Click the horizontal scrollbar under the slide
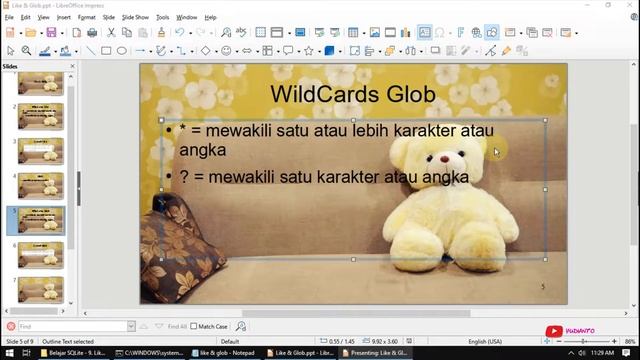The height and width of the screenshot is (360, 640). point(356,313)
